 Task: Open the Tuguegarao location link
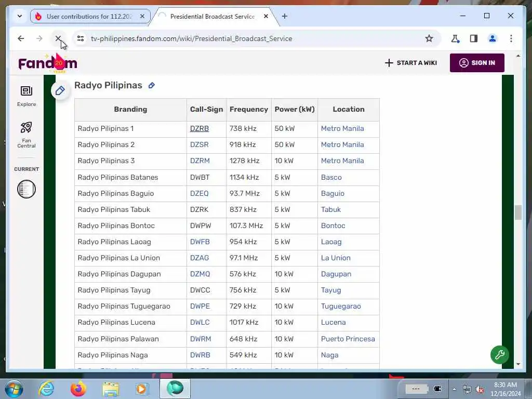[x=341, y=307]
